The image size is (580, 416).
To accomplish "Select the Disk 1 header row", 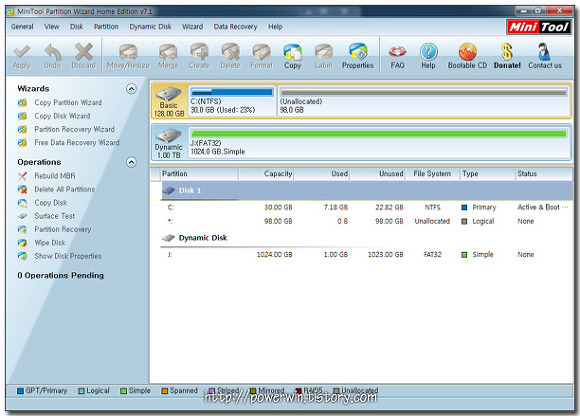I will point(367,191).
